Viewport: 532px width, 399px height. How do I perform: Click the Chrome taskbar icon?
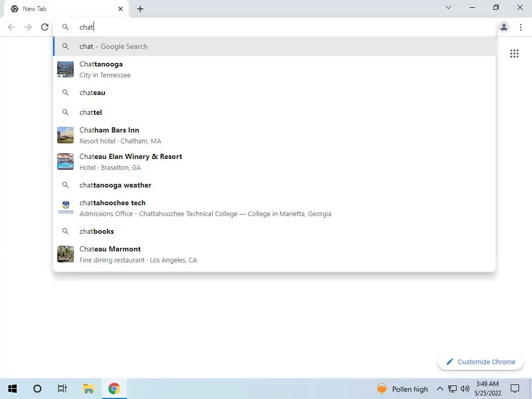[114, 389]
